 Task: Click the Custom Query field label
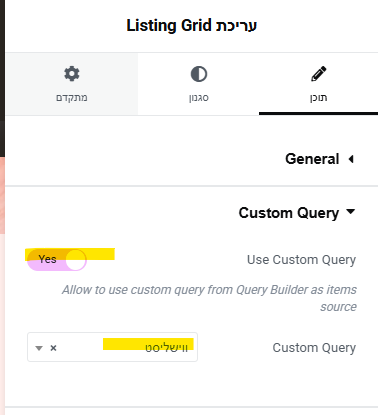tap(314, 348)
